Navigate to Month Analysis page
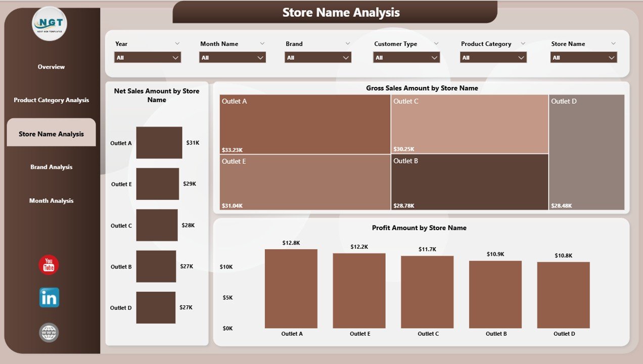Viewport: 643px width, 364px height. [x=51, y=201]
